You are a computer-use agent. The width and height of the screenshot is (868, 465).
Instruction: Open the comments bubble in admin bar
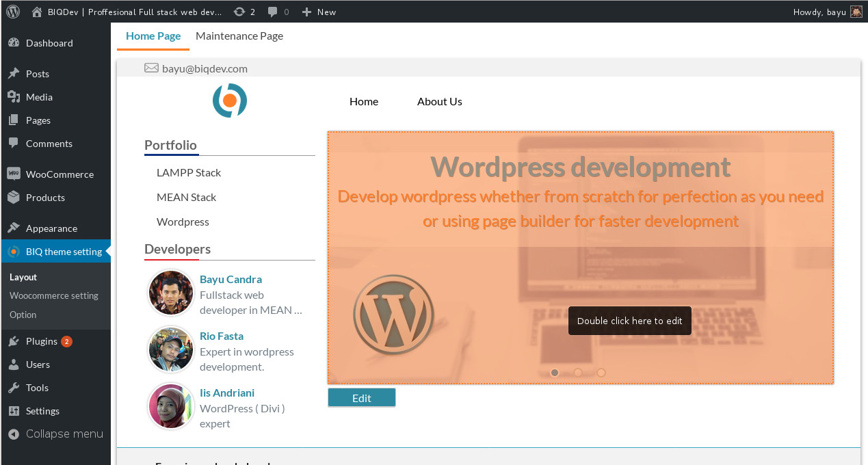coord(278,12)
